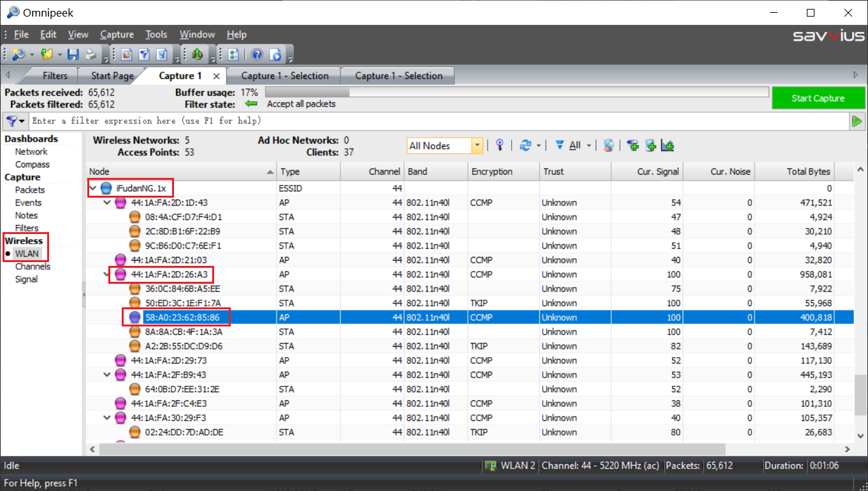Click the green up-arrow toolbar icon
Image resolution: width=868 pixels, height=491 pixels.
(x=197, y=55)
